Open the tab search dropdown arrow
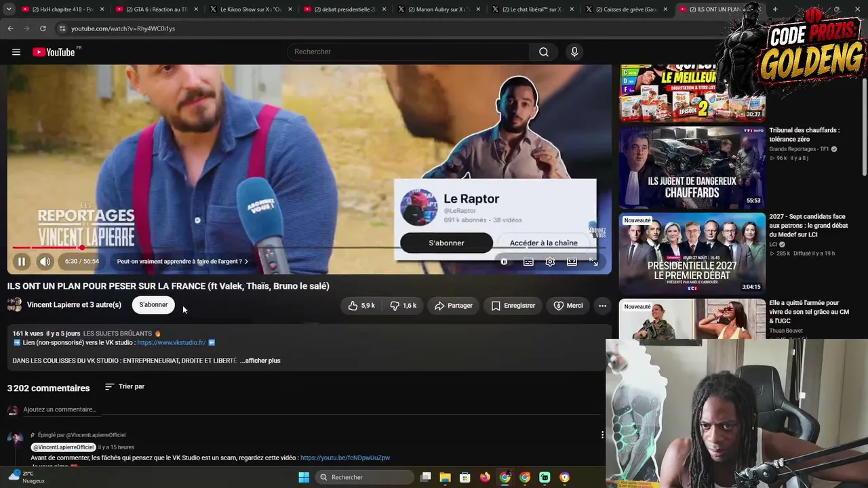Viewport: 868px width, 488px height. [x=7, y=9]
